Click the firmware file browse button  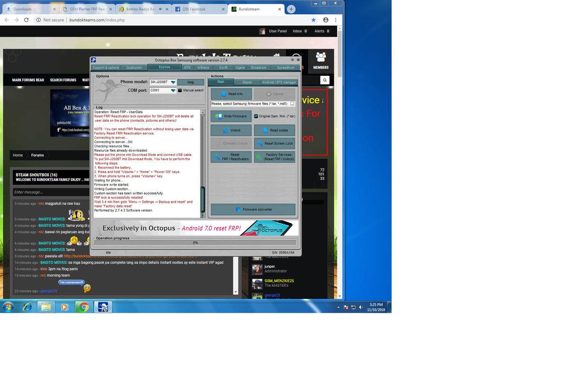click(292, 104)
